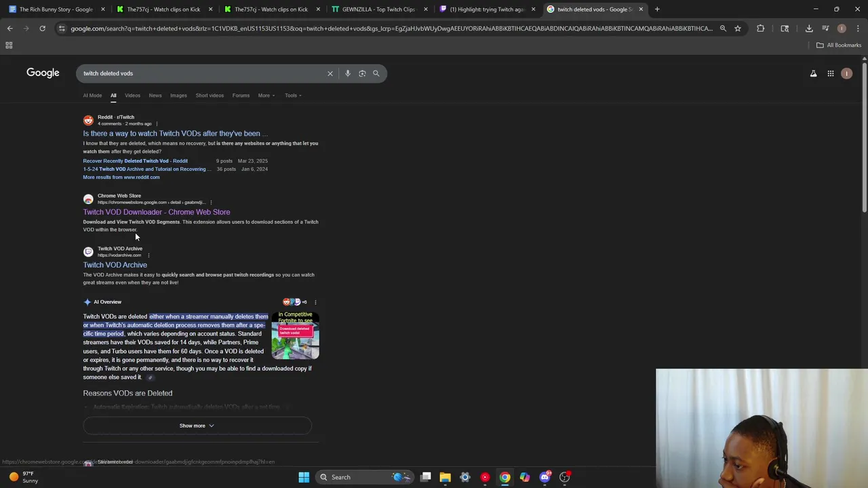
Task: Open the weather widget showing 97°F Sunny
Action: click(23, 477)
